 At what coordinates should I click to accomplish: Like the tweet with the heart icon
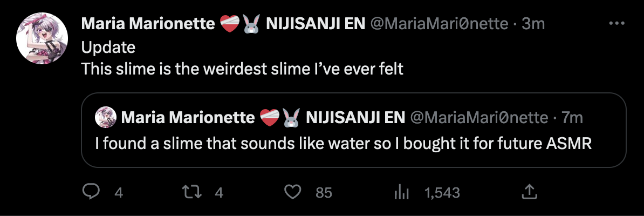coord(292,192)
